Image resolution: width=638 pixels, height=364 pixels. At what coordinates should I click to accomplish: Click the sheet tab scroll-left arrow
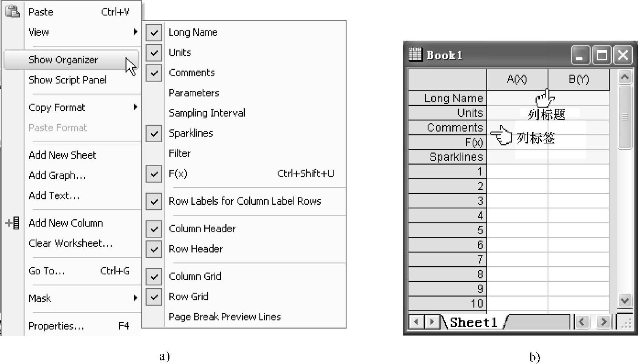416,322
